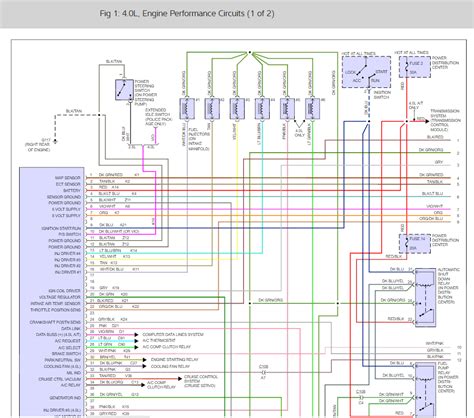The height and width of the screenshot is (418, 474).
Task: Click the arrow pointing to Engine Starting Relay
Action: tap(144, 360)
